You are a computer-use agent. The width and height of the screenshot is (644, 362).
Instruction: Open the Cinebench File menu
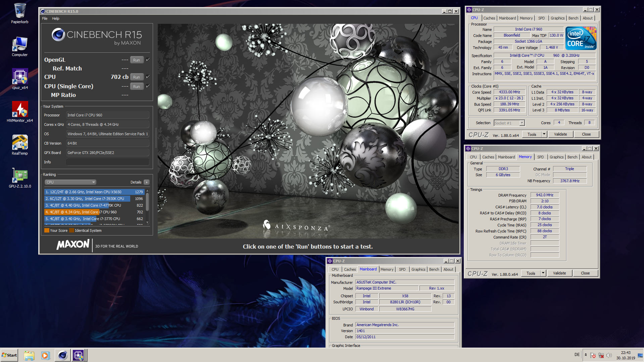(x=45, y=18)
